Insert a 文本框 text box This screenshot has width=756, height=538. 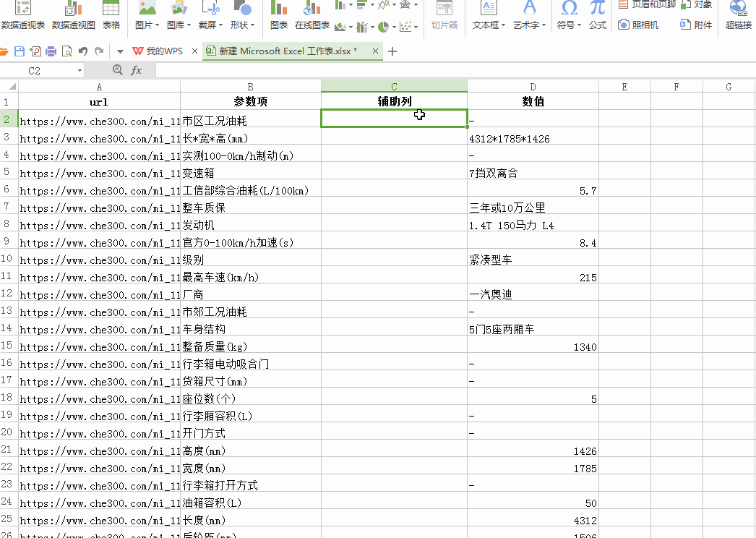tap(489, 15)
